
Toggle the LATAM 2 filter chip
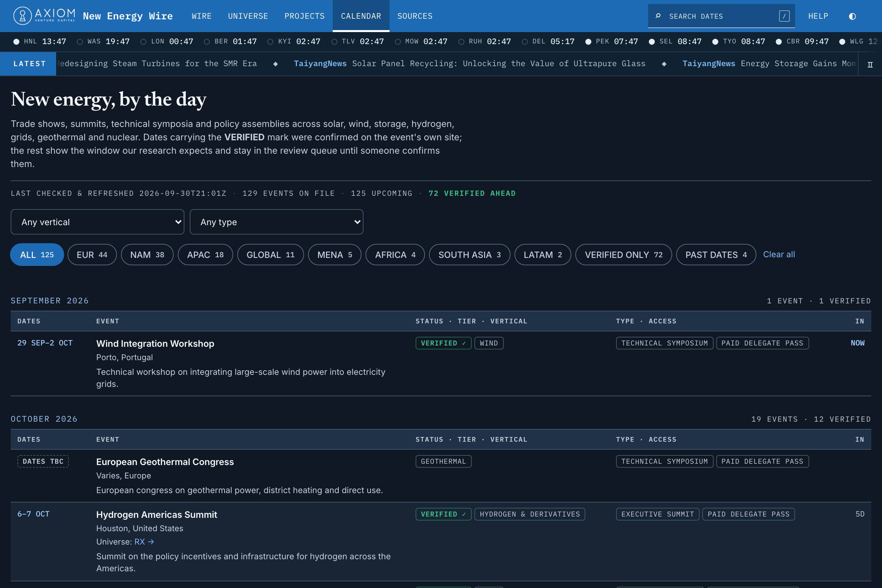[x=543, y=255]
